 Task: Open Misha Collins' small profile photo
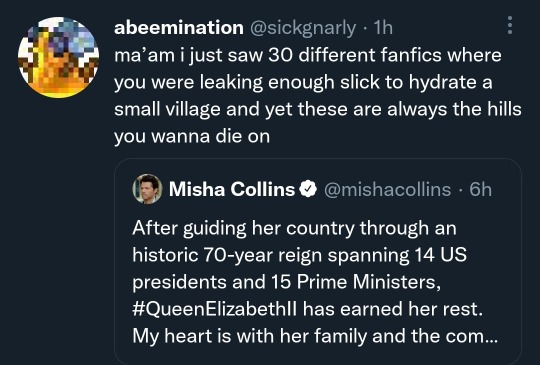point(147,189)
